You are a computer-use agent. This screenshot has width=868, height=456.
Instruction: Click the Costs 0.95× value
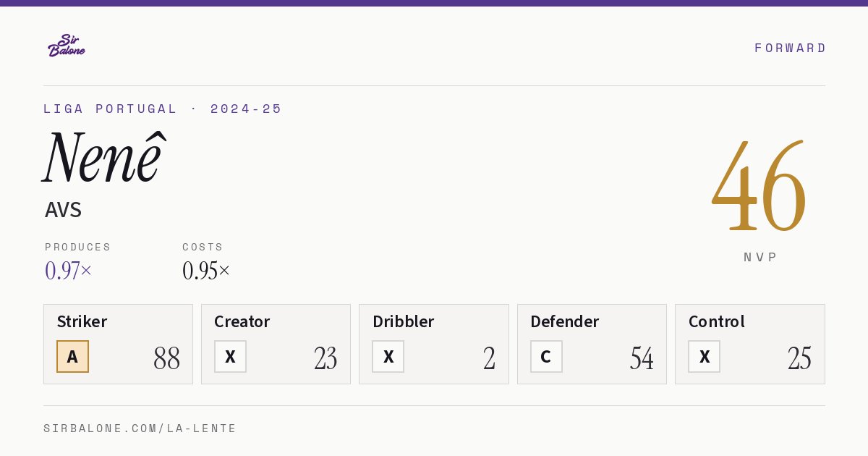coord(206,271)
